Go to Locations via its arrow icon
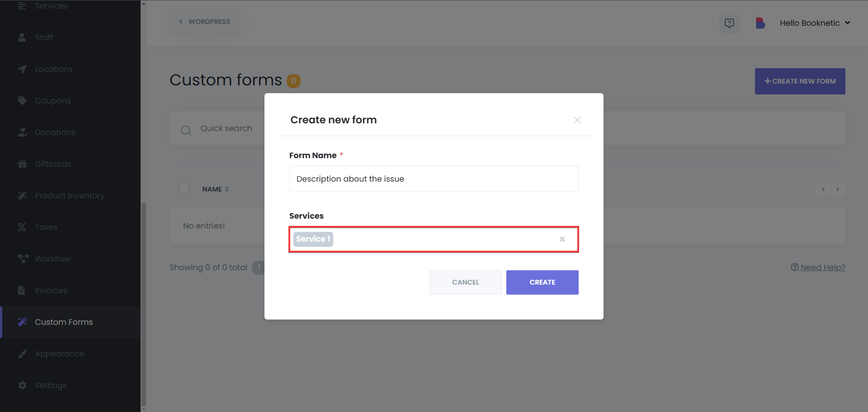 22,69
